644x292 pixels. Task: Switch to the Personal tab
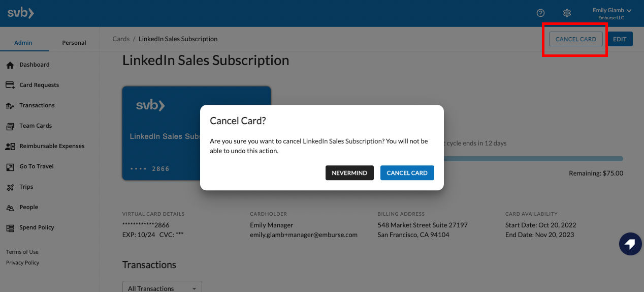pos(74,43)
